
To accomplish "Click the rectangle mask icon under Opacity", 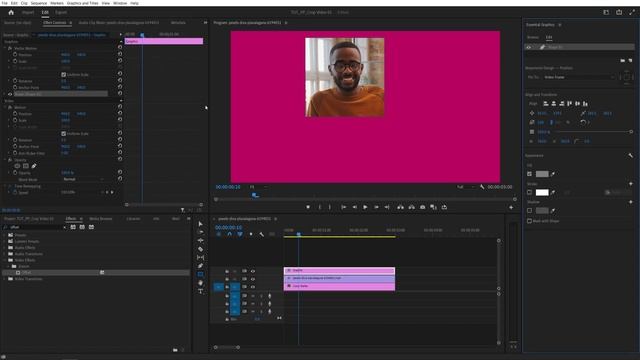I will [26, 166].
